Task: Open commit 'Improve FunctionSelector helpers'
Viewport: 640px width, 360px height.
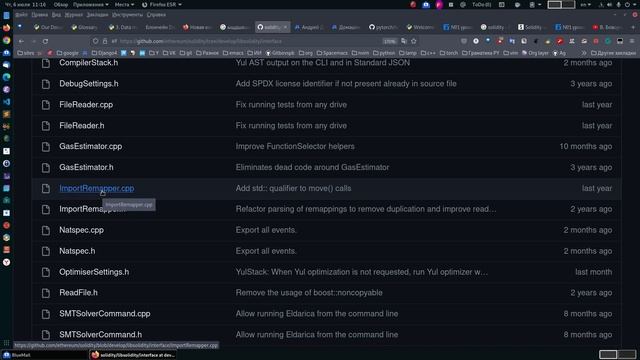Action: [x=295, y=147]
